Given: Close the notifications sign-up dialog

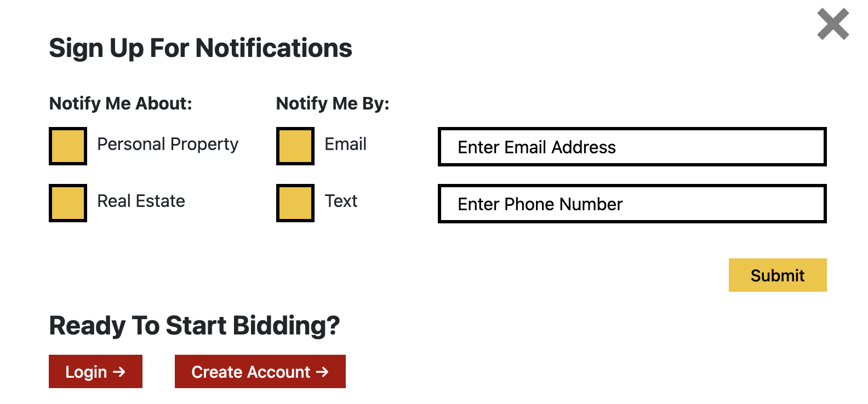Looking at the screenshot, I should click(x=832, y=25).
